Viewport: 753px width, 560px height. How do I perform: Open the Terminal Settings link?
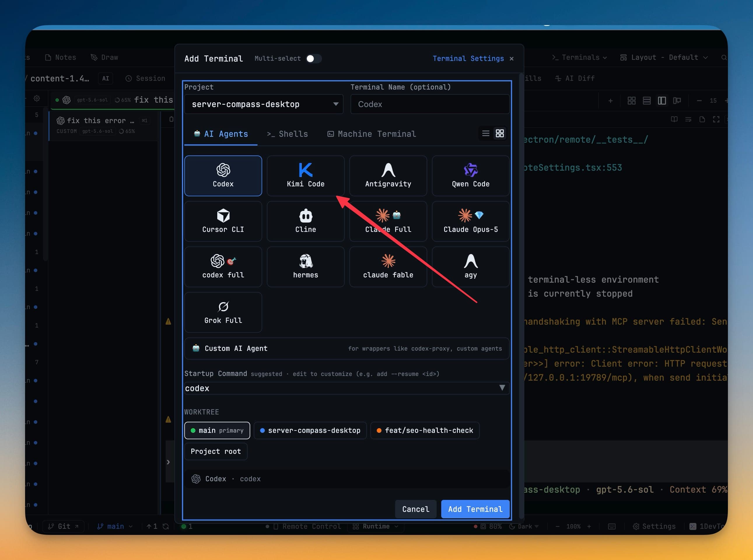(468, 59)
